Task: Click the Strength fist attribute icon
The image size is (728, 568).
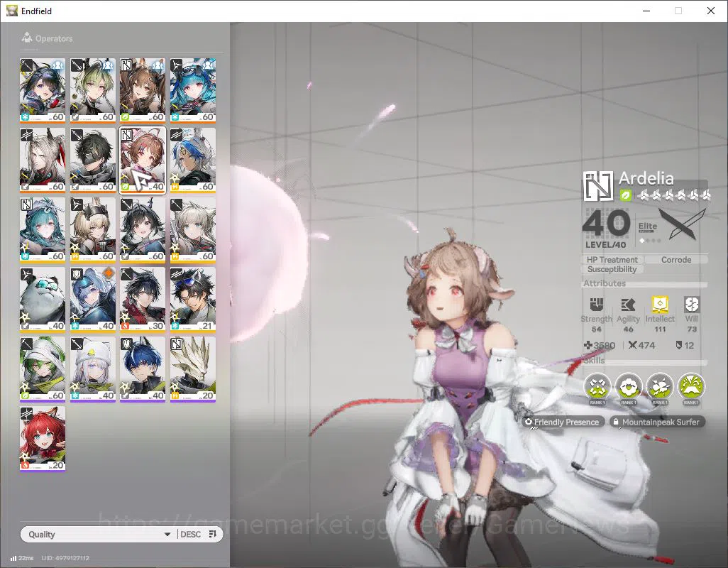Action: pos(597,305)
